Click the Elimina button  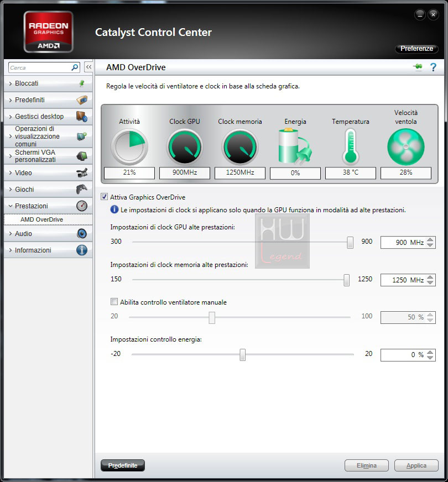(x=367, y=465)
